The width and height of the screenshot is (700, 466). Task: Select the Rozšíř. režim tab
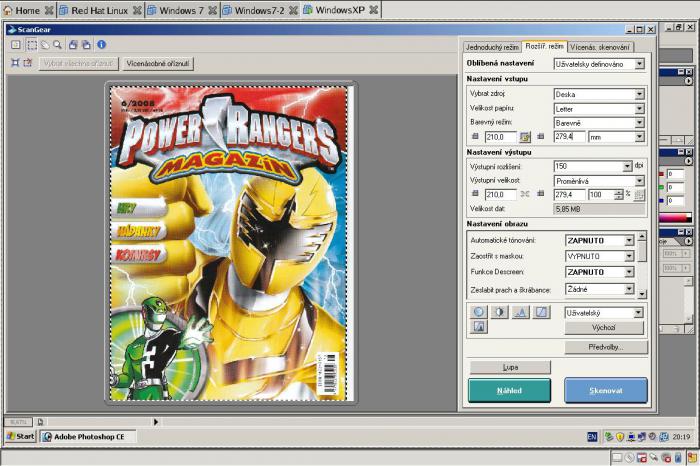tap(544, 46)
